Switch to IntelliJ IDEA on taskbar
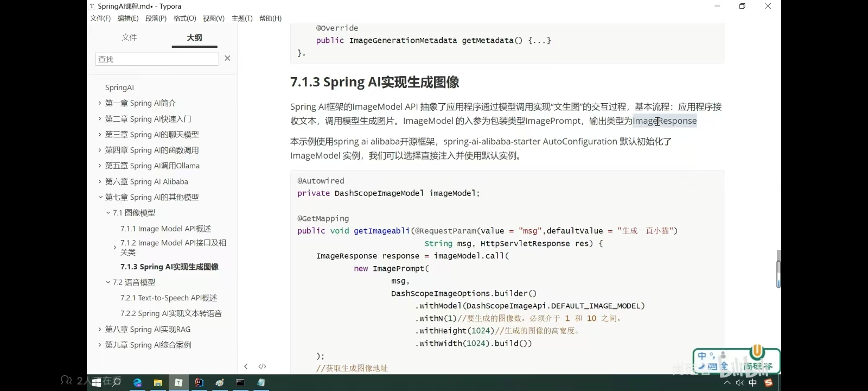Viewport: 868px width, 391px height. coord(199,383)
